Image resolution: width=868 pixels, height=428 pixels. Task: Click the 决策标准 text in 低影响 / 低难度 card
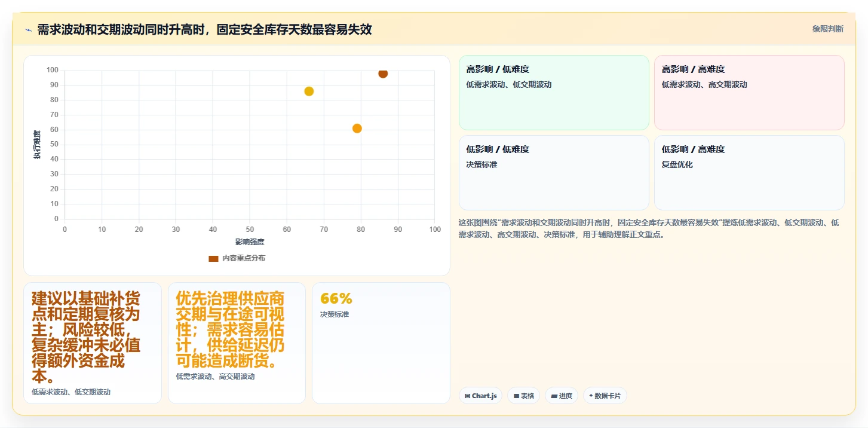point(481,164)
